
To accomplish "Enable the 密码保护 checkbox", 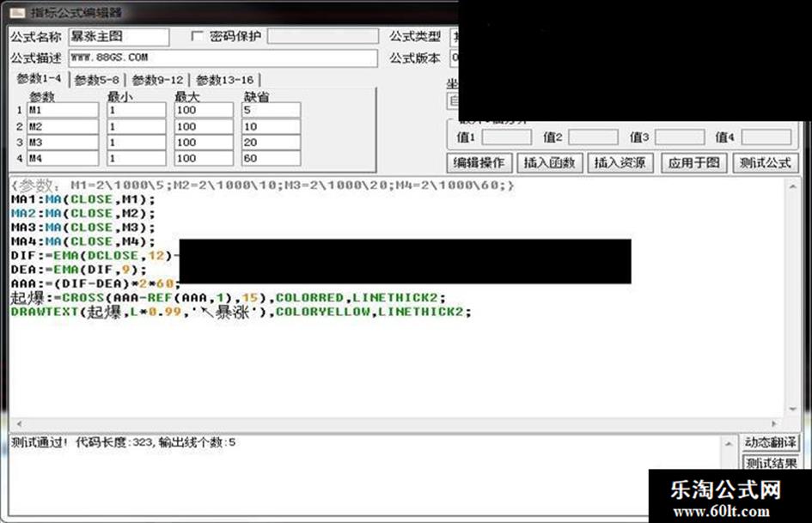I will click(197, 36).
